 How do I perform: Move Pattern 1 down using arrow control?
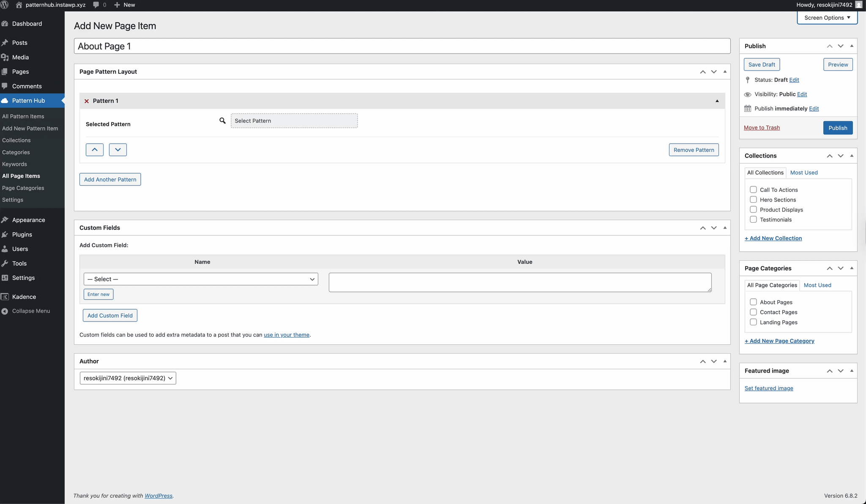coord(117,150)
